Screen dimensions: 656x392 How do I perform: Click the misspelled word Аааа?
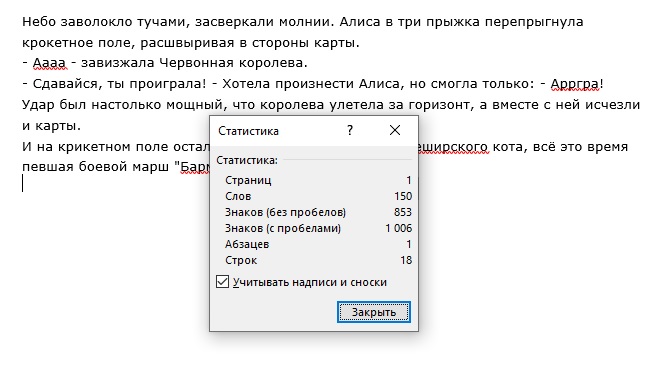[x=49, y=63]
